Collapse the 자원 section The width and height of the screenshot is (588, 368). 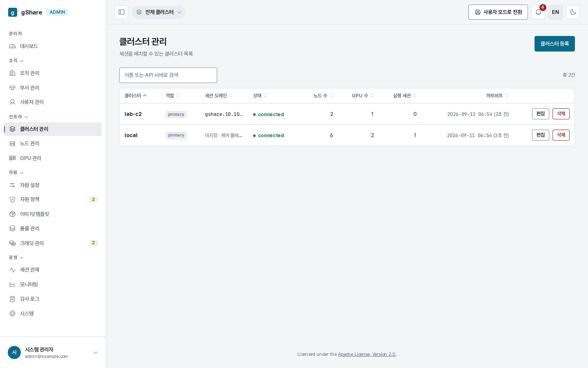pos(16,173)
